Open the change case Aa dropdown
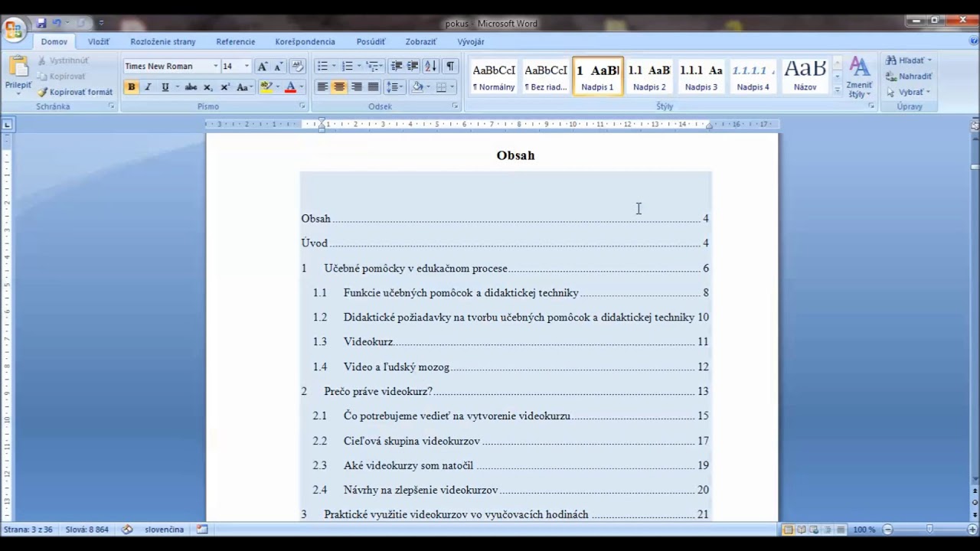Image resolution: width=980 pixels, height=551 pixels. pos(245,87)
